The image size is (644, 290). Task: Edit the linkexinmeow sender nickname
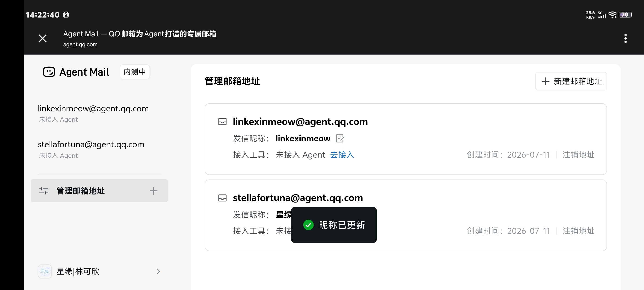(340, 138)
